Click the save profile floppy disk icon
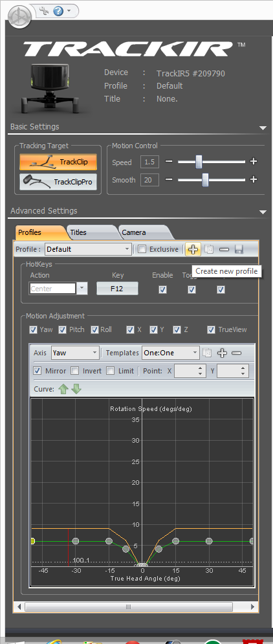 click(x=239, y=249)
